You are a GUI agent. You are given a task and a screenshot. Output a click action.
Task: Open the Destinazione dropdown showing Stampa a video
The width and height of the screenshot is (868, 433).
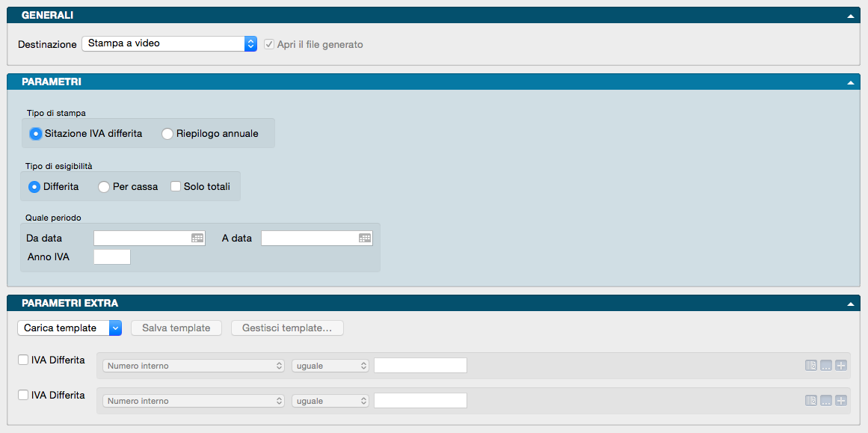[x=169, y=44]
